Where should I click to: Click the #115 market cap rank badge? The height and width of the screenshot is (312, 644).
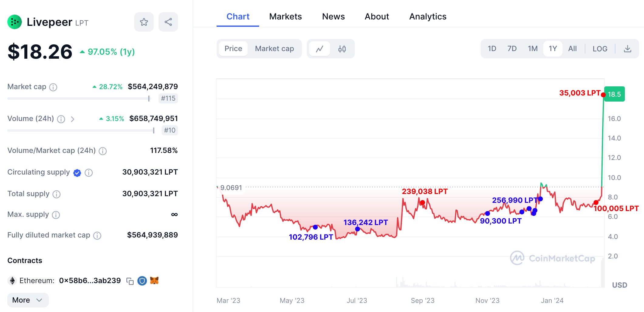coord(168,98)
